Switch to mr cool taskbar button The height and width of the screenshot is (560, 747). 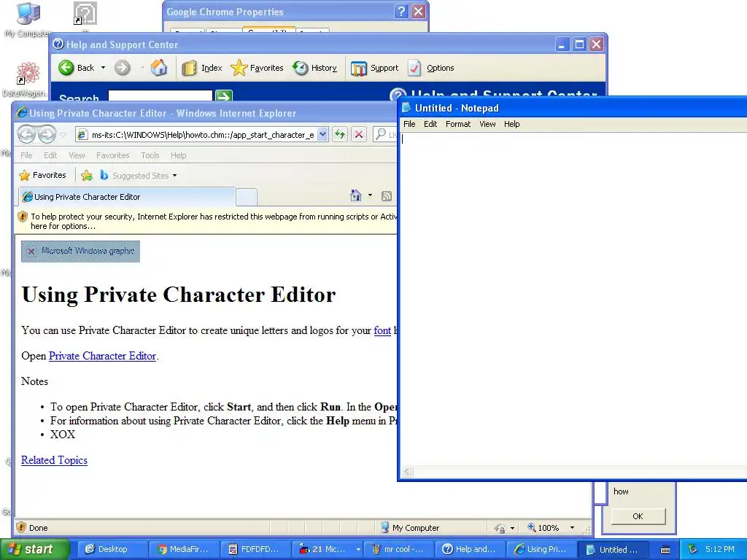399,549
